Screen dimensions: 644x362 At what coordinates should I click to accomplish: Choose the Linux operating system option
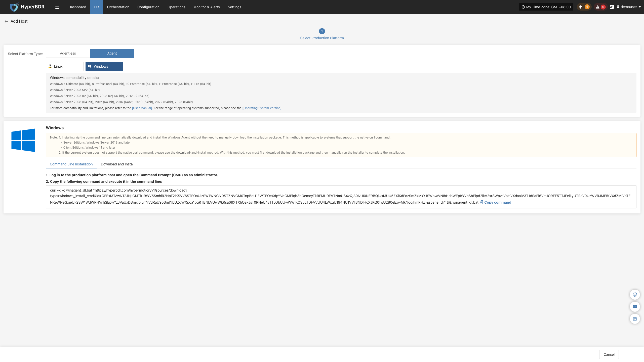[x=65, y=66]
